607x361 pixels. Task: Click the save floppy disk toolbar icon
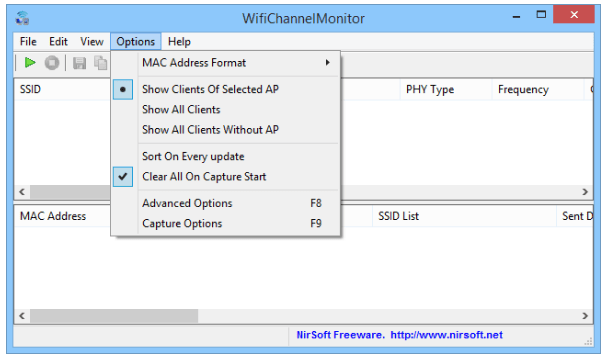point(79,63)
